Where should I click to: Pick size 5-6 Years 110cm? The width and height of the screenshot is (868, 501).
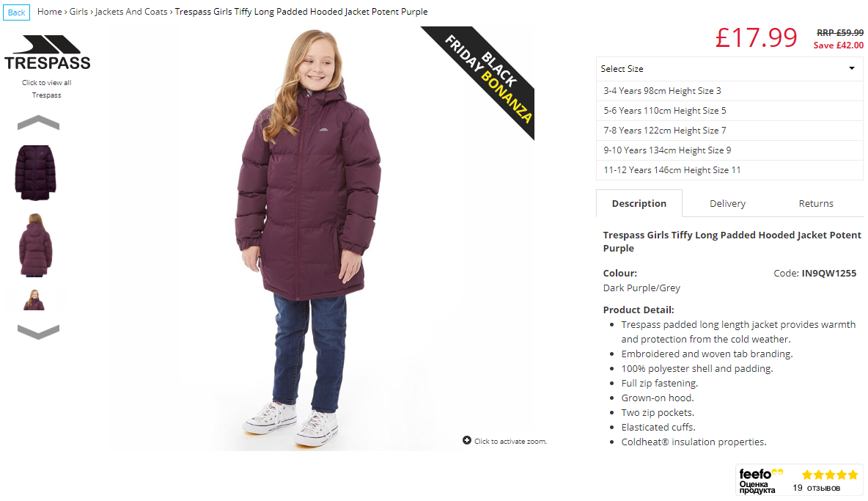[729, 111]
